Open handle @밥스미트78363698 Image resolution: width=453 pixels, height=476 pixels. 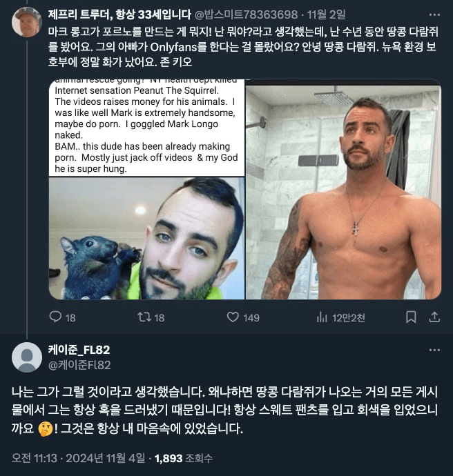[246, 14]
